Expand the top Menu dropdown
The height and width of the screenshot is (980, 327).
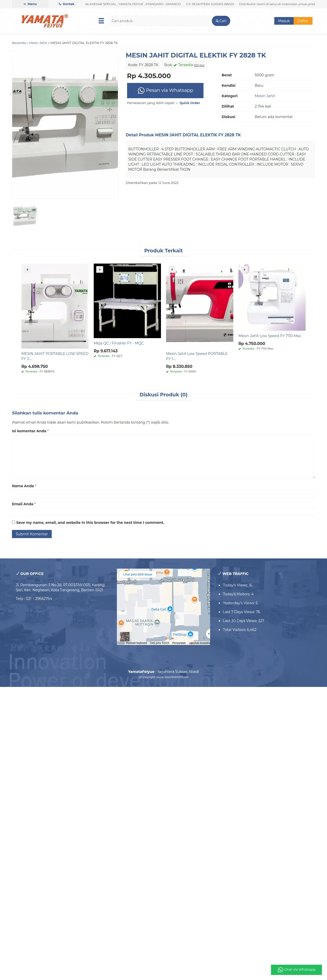(30, 4)
